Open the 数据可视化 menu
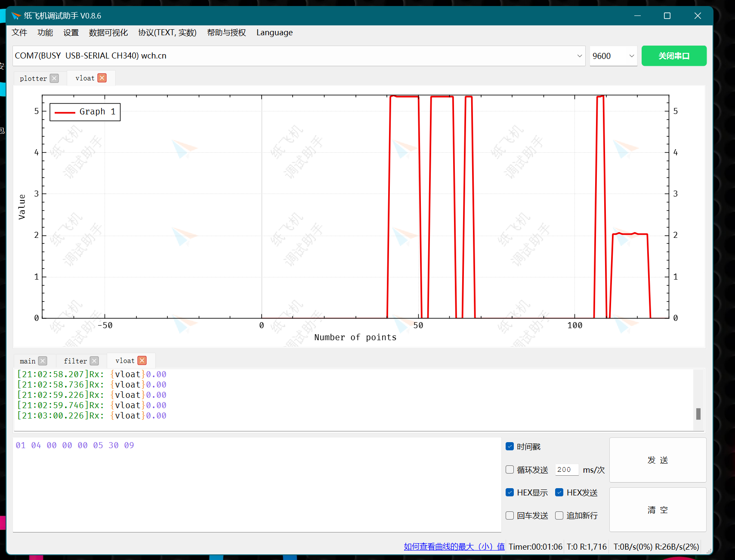Viewport: 735px width, 560px height. [108, 33]
